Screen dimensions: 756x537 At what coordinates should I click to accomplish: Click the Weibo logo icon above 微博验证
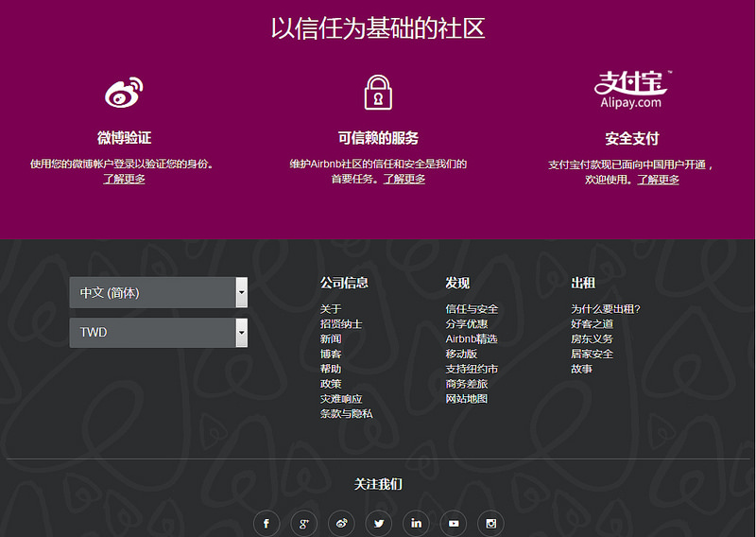click(x=124, y=92)
